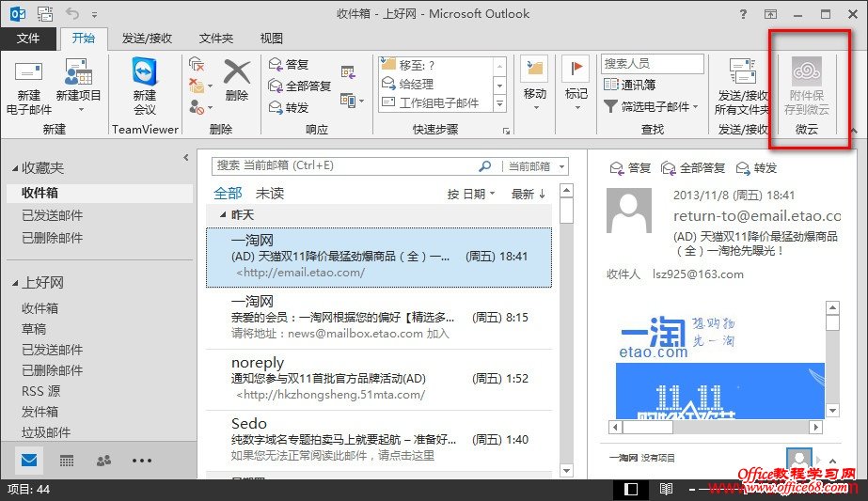Collapse the Favorites folder group
Screen dimensions: 868x501
pyautogui.click(x=15, y=168)
